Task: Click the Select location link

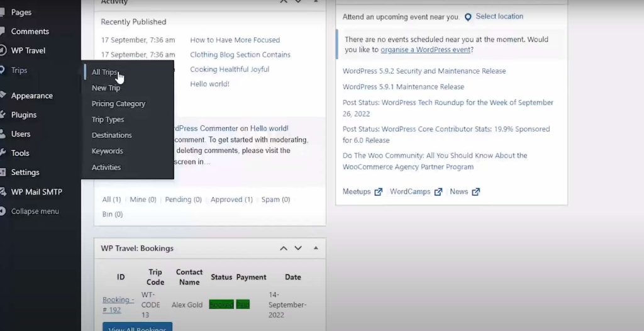Action: 499,16
